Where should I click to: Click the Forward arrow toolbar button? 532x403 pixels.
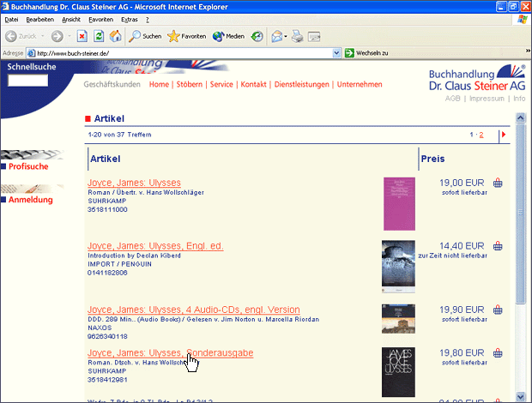pos(57,36)
